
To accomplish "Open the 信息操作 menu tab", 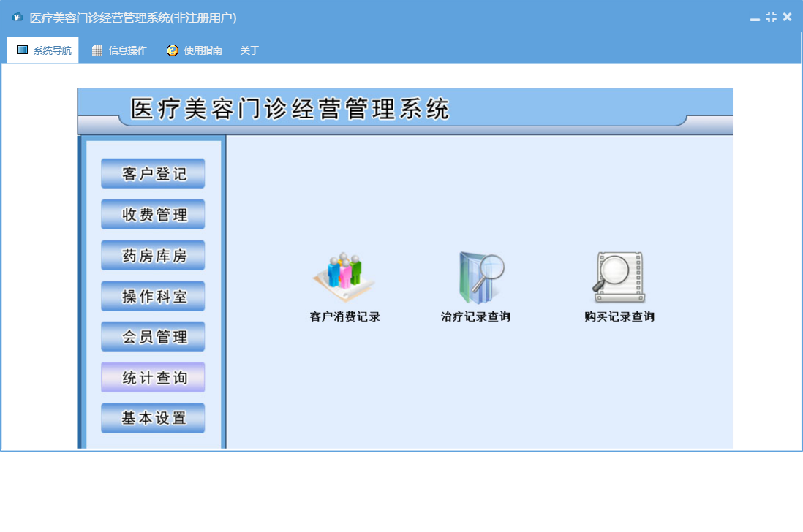I will tap(119, 50).
